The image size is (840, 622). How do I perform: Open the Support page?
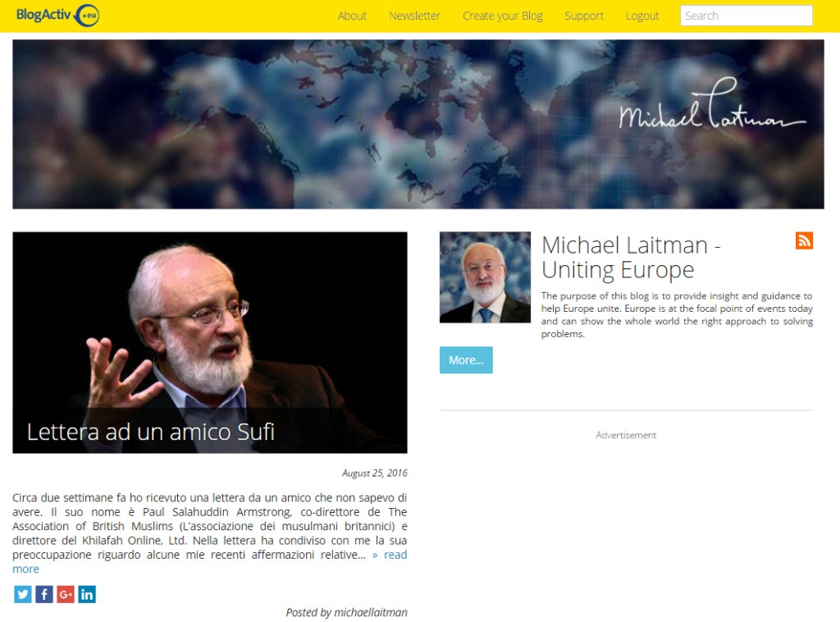(584, 16)
